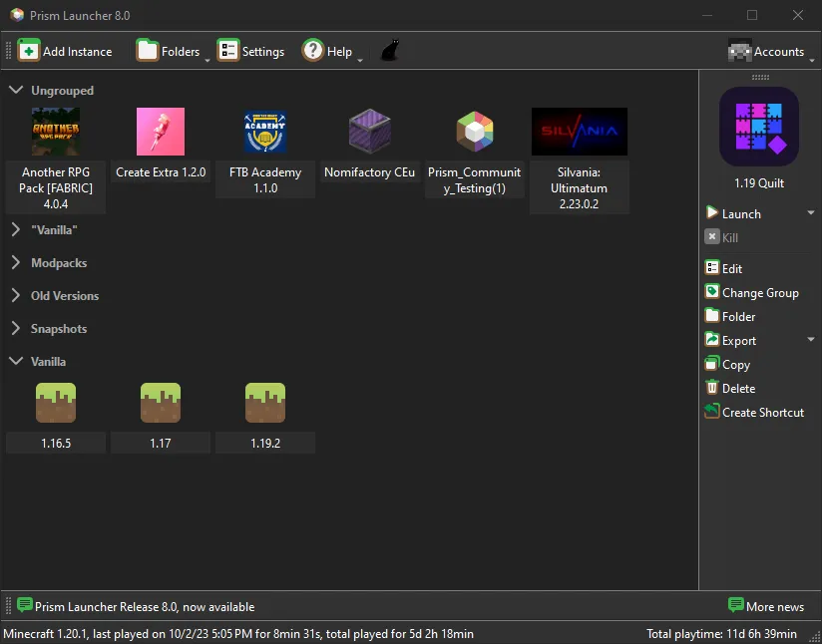Collapse the unquoted Vanilla group at bottom
Image resolution: width=822 pixels, height=644 pixels.
point(16,361)
